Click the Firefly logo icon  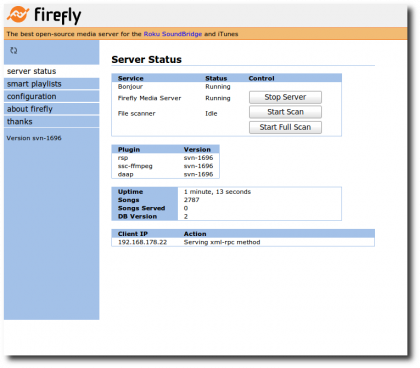(18, 15)
